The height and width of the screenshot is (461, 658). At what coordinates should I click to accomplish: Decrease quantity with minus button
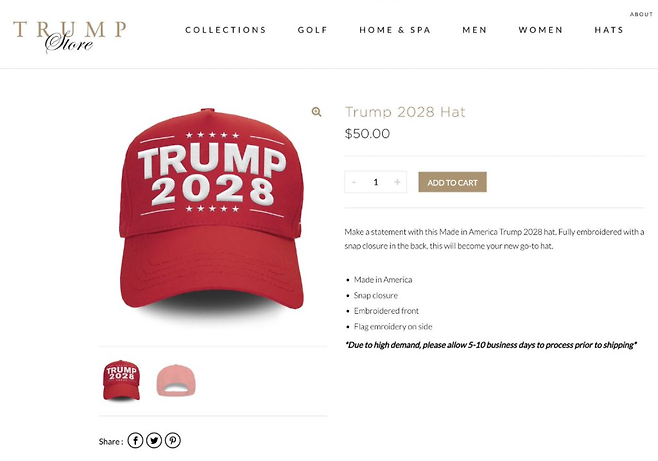tap(354, 182)
